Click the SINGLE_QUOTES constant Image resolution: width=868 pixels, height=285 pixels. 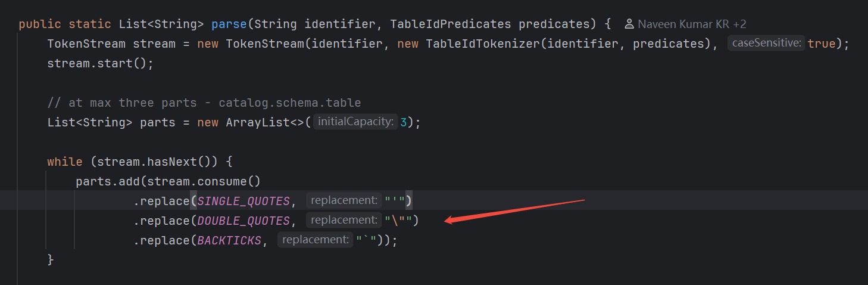pos(243,201)
